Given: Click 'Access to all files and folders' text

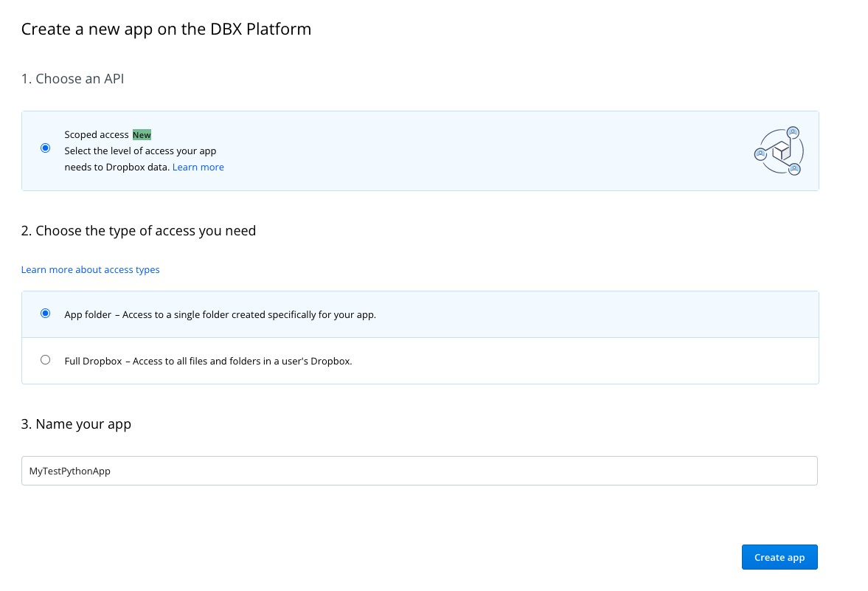Looking at the screenshot, I should click(243, 361).
